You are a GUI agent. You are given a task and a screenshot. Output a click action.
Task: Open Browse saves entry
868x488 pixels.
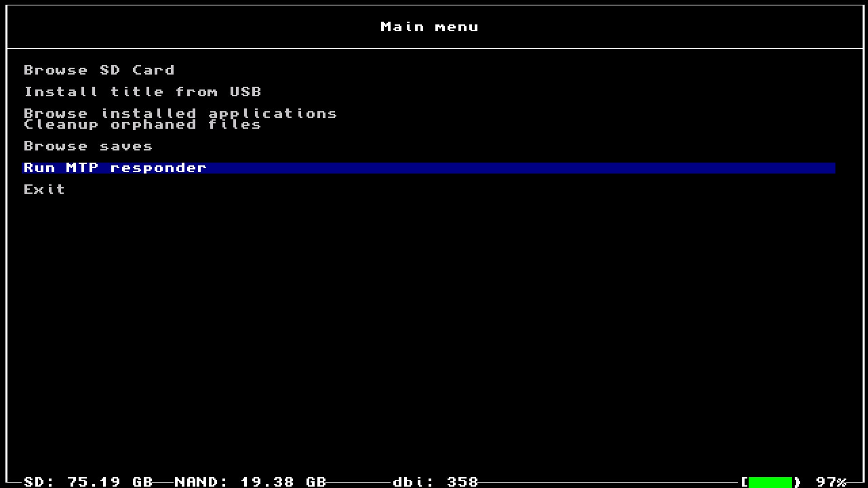pos(88,146)
